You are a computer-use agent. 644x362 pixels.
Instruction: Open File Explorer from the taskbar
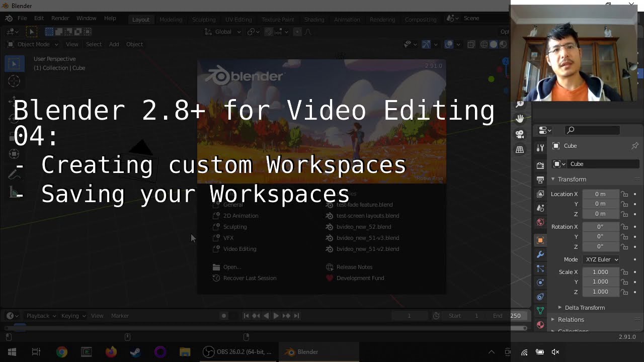(x=185, y=352)
